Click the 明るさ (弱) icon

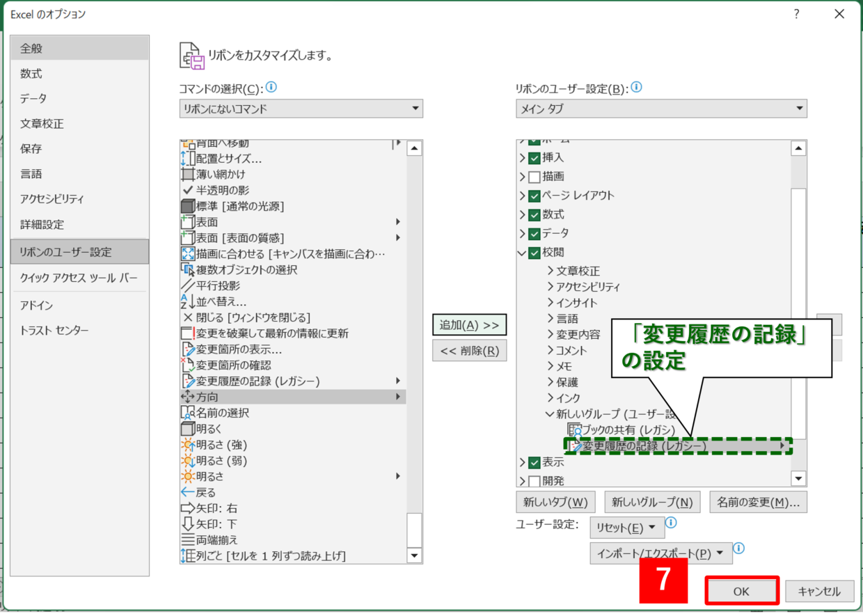188,460
